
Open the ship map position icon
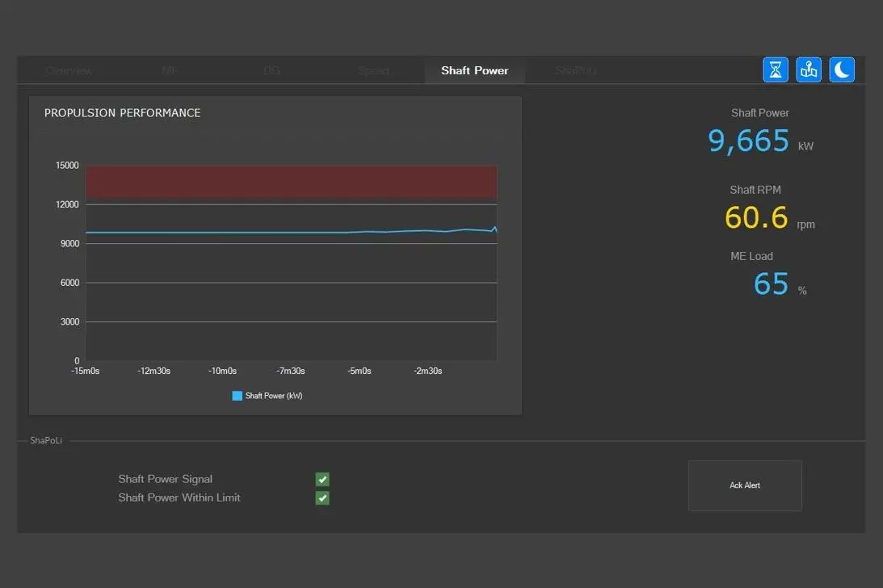809,69
